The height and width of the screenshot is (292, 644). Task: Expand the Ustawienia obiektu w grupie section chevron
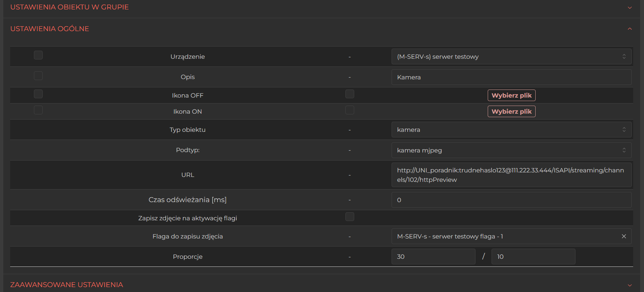click(630, 7)
